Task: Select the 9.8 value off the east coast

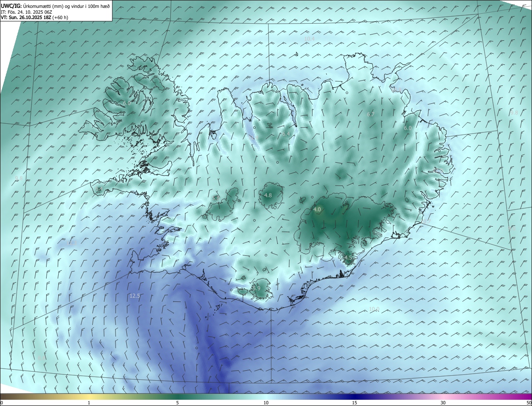Action: click(514, 113)
